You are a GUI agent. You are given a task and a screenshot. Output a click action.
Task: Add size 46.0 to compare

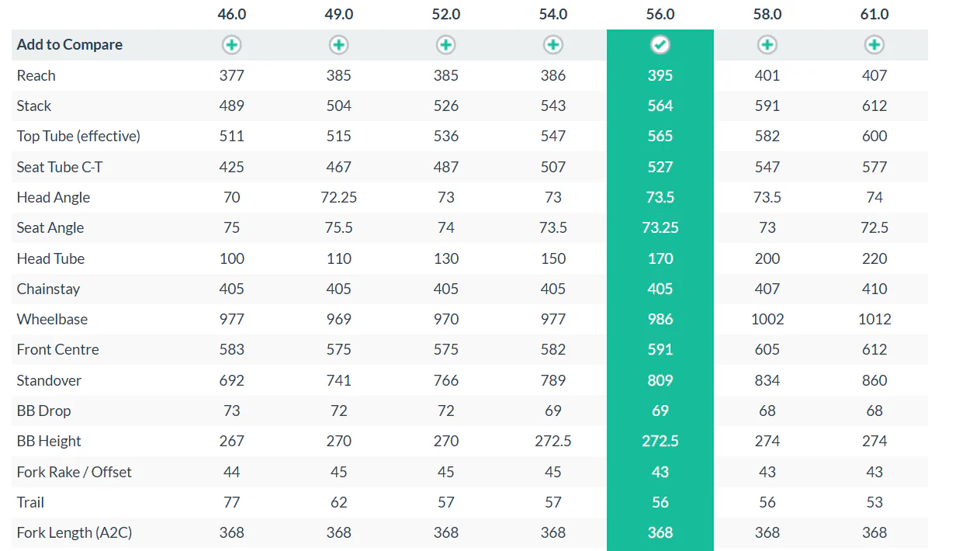pyautogui.click(x=232, y=45)
